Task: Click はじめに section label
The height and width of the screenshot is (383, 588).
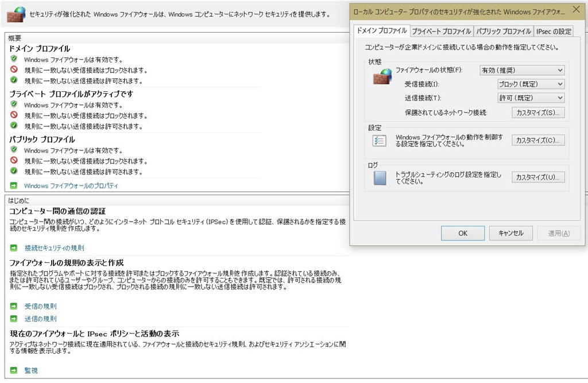Action: coord(18,200)
